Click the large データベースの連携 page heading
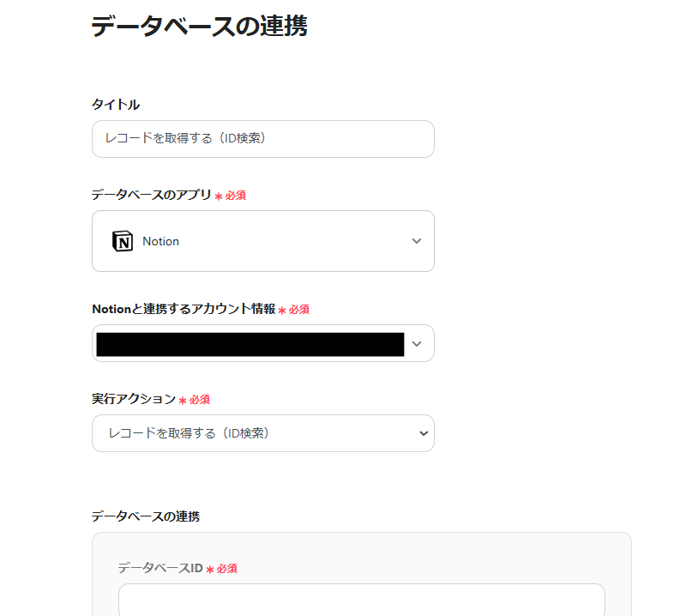The width and height of the screenshot is (692, 616). pos(199,26)
